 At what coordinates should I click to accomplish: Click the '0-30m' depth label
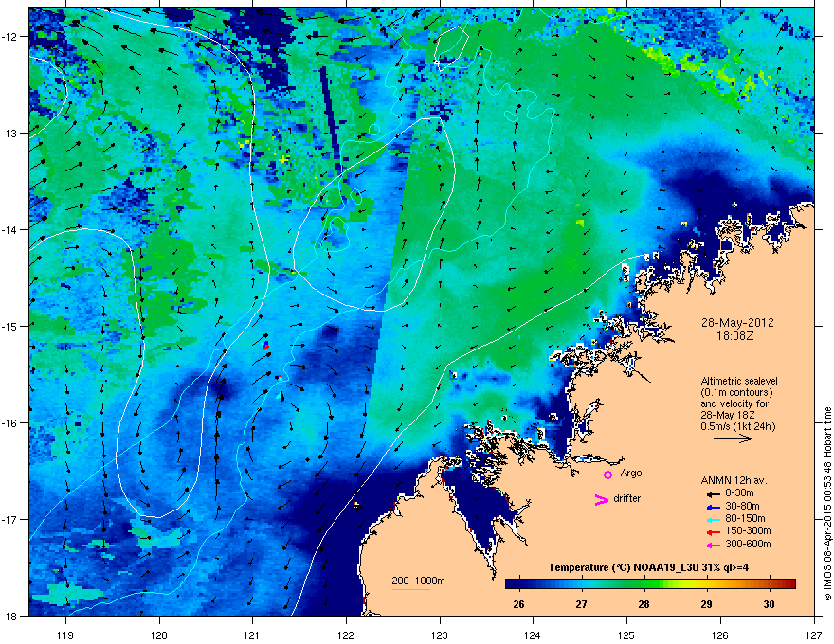coord(739,493)
